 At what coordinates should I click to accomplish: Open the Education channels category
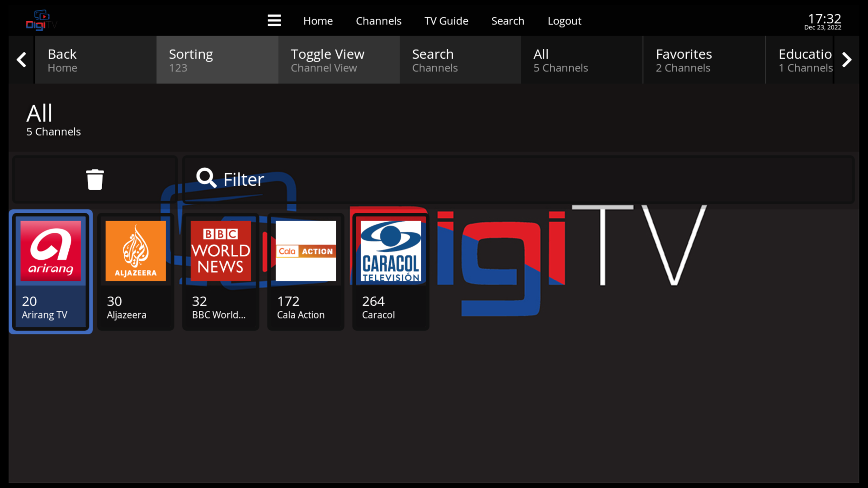pyautogui.click(x=805, y=60)
